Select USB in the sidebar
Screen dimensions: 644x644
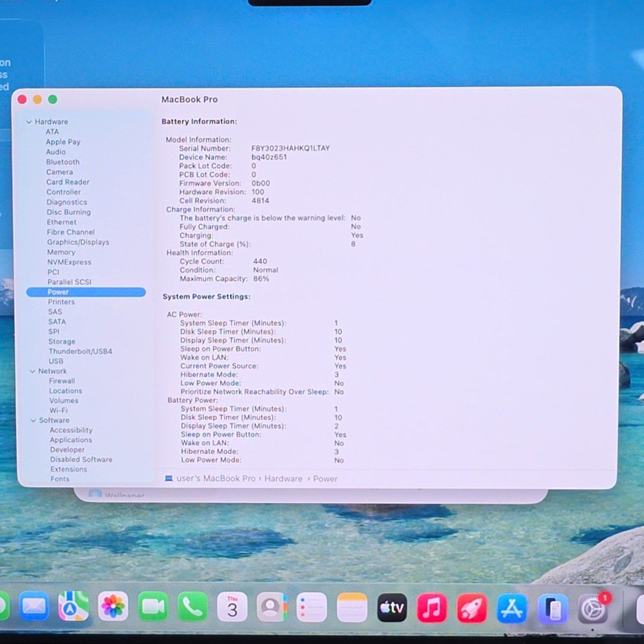56,361
